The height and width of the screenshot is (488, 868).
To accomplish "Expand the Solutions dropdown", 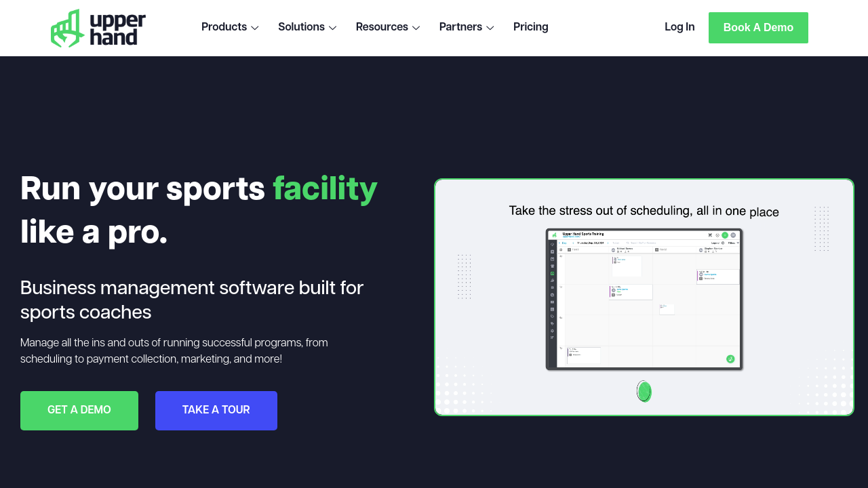I will click(307, 27).
